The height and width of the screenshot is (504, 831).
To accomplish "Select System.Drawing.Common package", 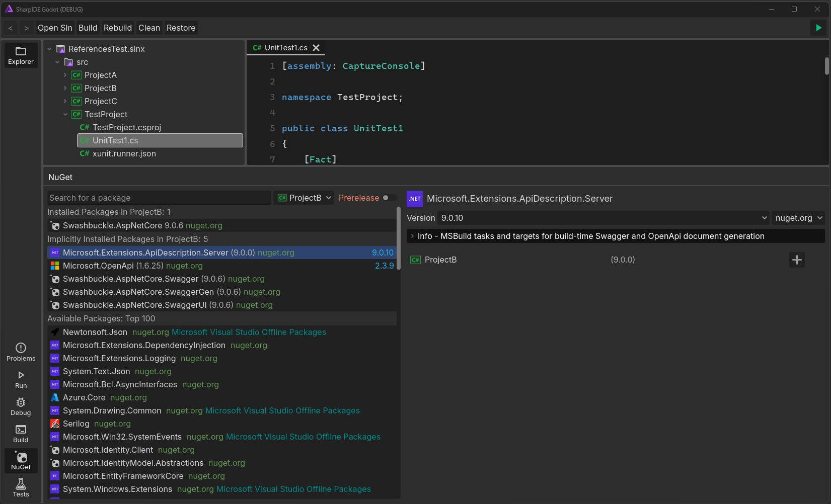I will (x=222, y=410).
